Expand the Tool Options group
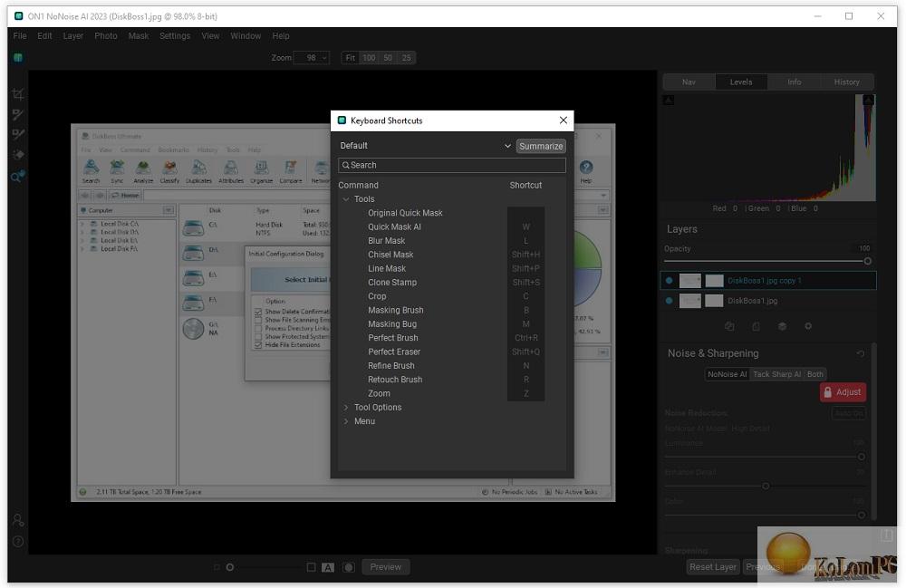This screenshot has width=906, height=588. tap(345, 407)
